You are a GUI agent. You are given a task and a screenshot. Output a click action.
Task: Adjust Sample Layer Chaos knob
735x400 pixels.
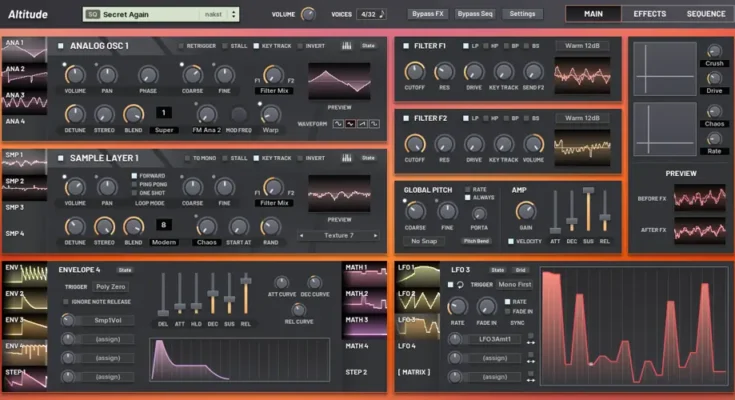click(206, 226)
